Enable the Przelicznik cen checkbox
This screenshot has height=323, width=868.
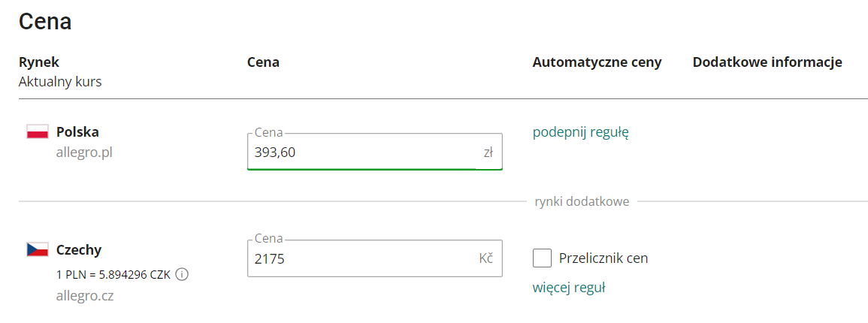(x=543, y=258)
